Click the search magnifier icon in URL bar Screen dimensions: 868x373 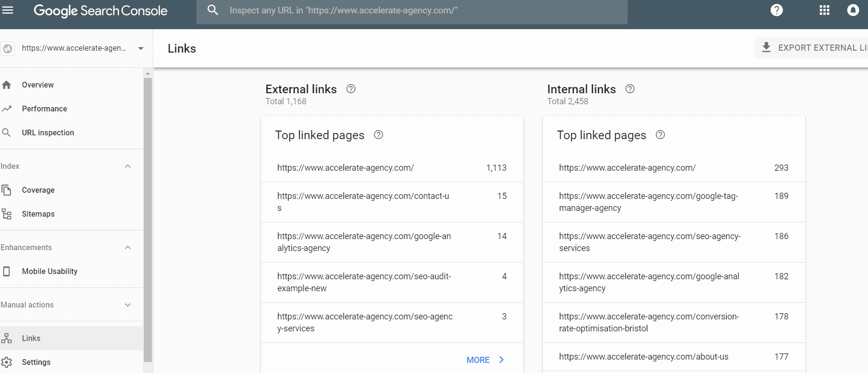tap(213, 10)
